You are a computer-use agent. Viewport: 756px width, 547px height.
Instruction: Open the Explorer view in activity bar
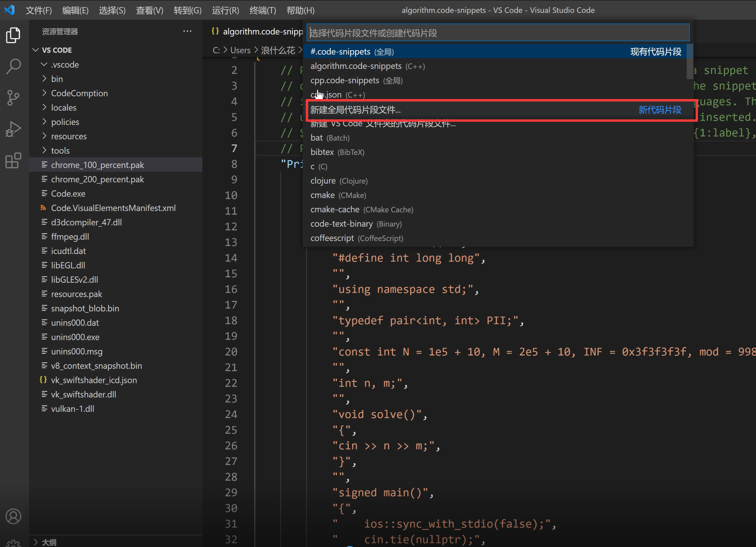coord(13,35)
